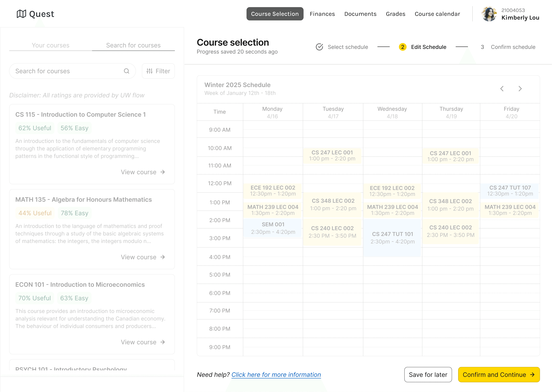Image resolution: width=552 pixels, height=392 pixels.
Task: Open View course for CS 115
Action: [143, 172]
